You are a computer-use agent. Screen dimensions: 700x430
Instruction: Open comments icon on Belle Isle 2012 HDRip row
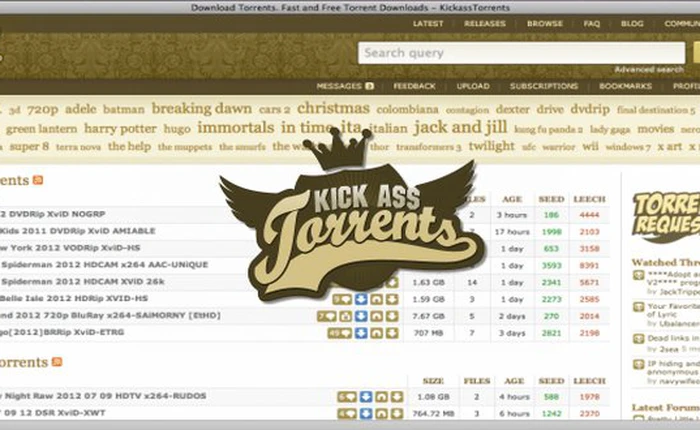pos(342,299)
